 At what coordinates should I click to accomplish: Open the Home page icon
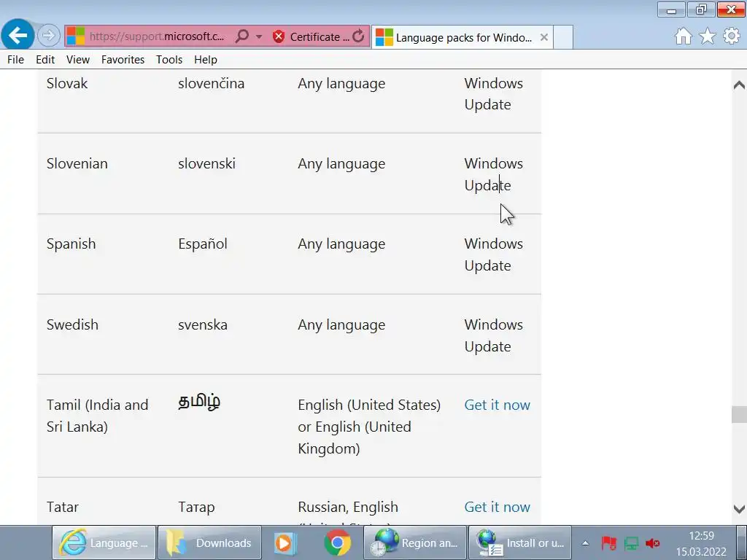[x=683, y=36]
